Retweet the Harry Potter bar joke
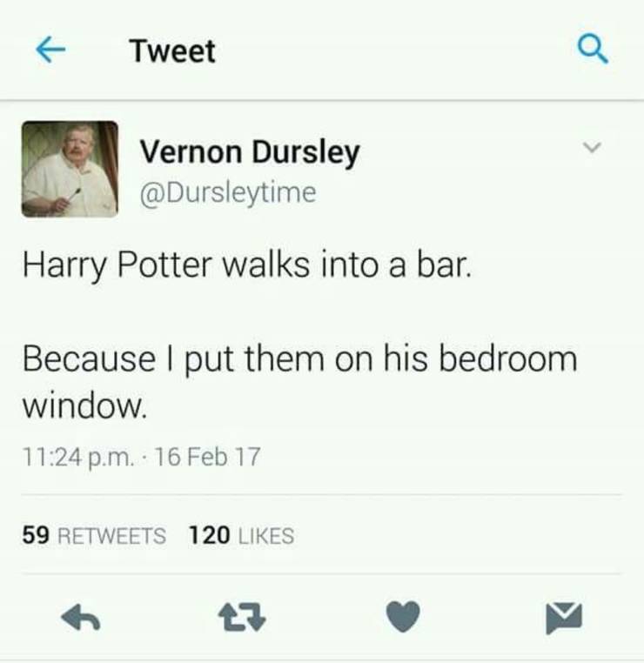The width and height of the screenshot is (644, 663). pos(241,617)
